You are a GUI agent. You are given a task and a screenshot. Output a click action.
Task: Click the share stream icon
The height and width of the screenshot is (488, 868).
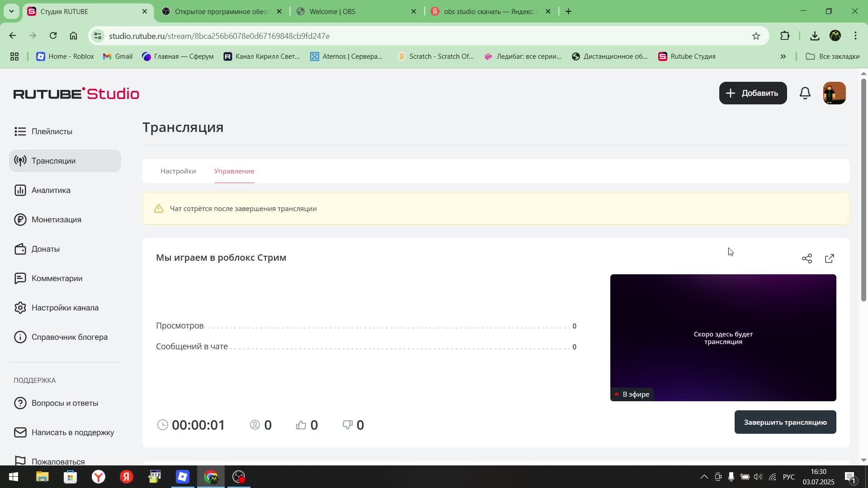[807, 258]
